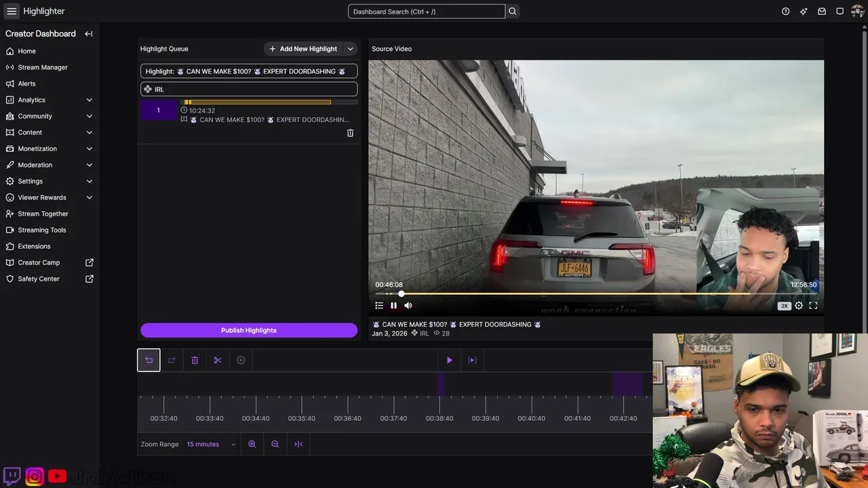
Task: Open the user profile avatar menu
Action: pos(857,12)
